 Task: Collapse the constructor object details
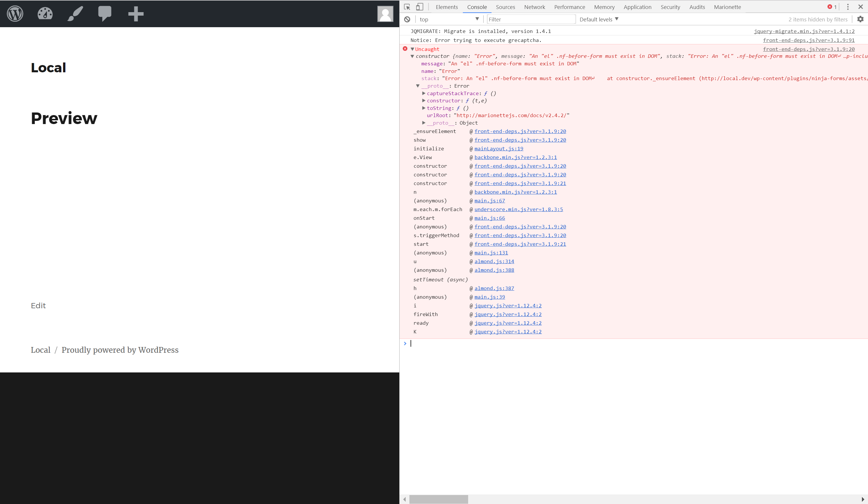[412, 56]
